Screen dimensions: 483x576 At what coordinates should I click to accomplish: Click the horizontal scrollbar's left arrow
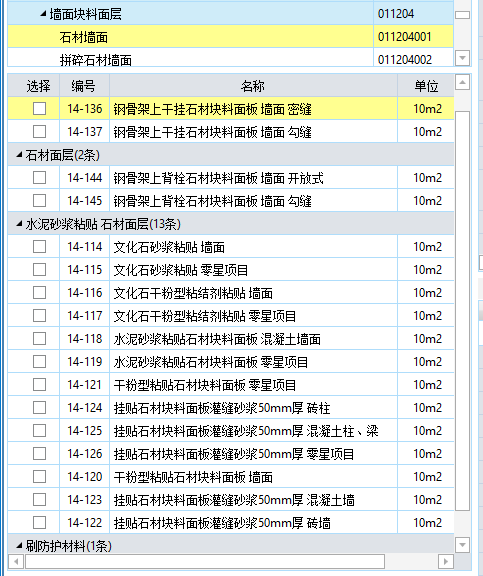pos(16,561)
